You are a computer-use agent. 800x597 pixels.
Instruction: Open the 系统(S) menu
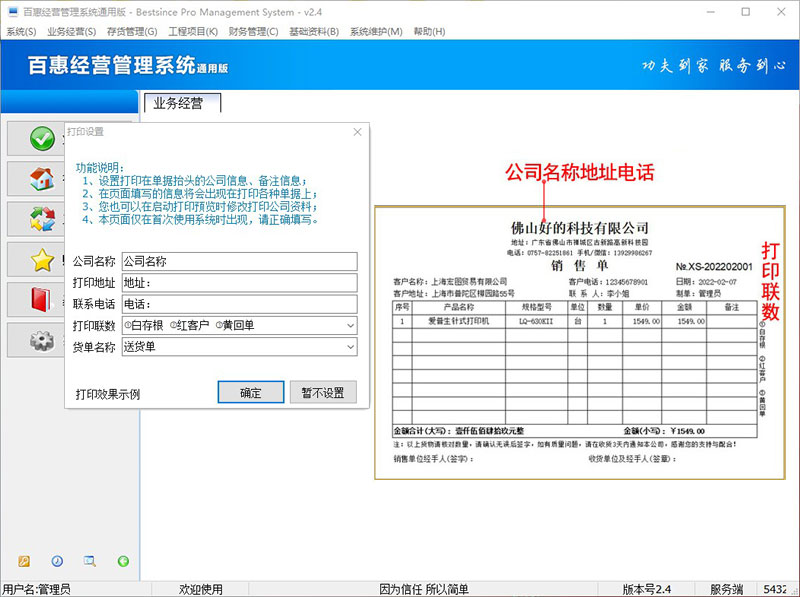pyautogui.click(x=21, y=32)
